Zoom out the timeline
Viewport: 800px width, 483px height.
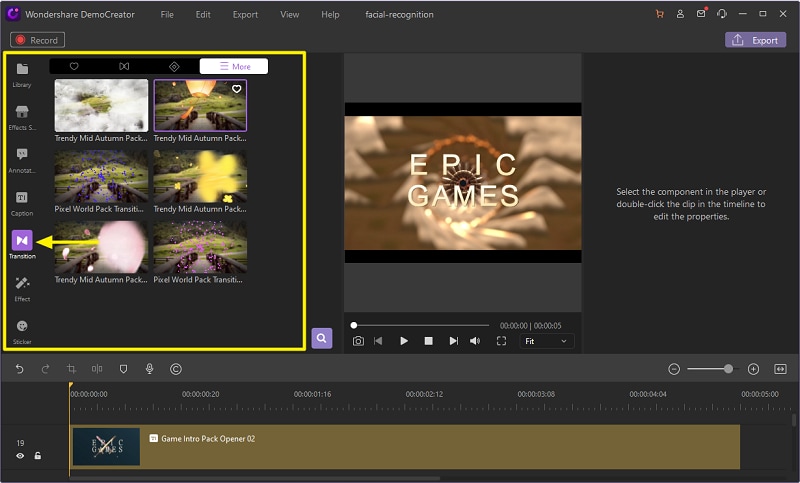point(674,369)
